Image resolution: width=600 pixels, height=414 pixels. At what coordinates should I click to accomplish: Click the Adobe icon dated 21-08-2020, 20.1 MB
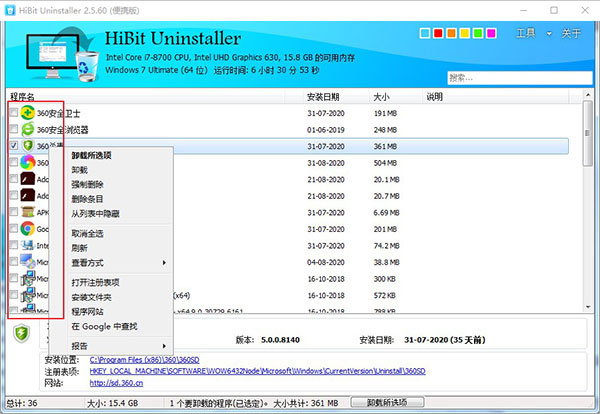(x=28, y=179)
